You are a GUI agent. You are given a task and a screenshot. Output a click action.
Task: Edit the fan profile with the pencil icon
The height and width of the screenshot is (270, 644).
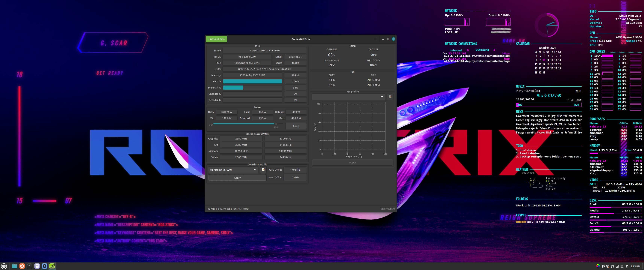[x=390, y=97]
